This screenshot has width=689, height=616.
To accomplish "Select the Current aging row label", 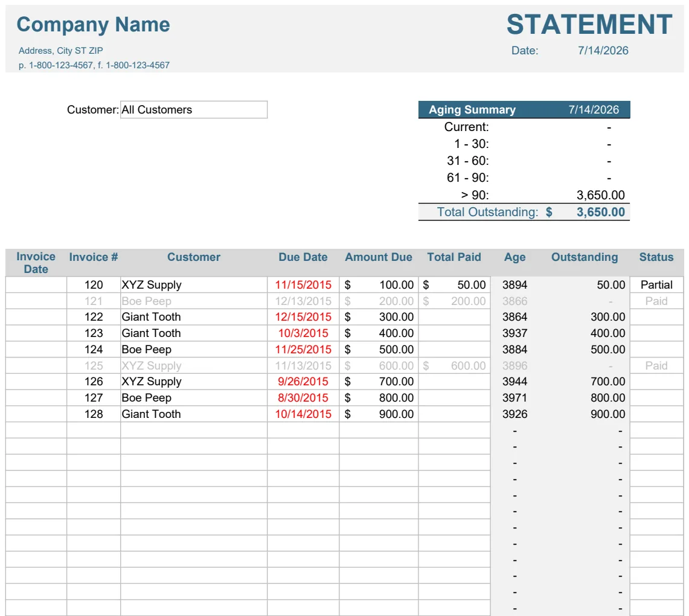I will pos(466,127).
